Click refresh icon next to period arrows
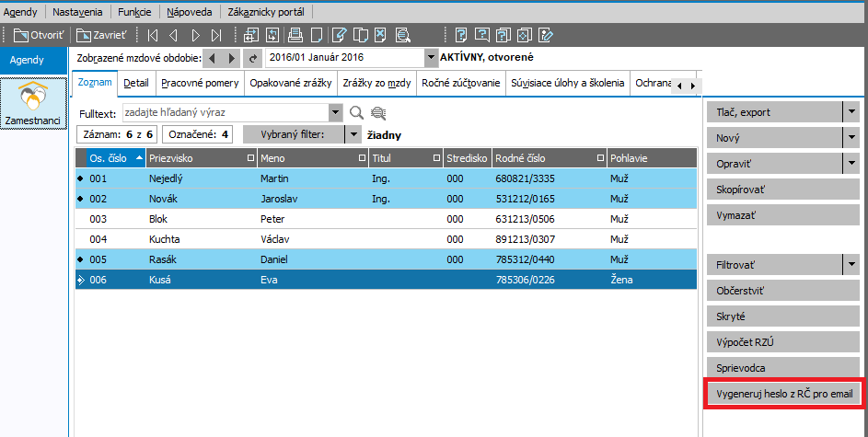The height and width of the screenshot is (437, 868). pos(253,58)
